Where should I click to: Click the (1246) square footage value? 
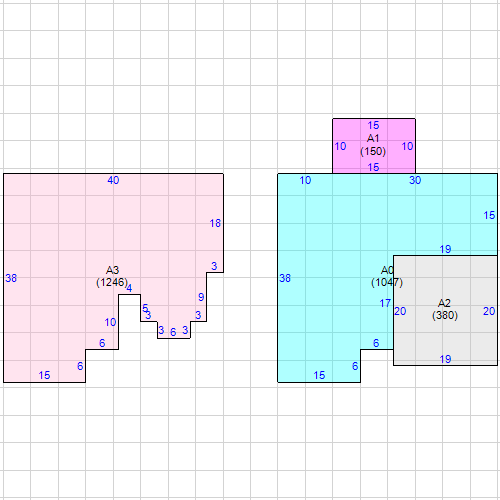tap(112, 282)
